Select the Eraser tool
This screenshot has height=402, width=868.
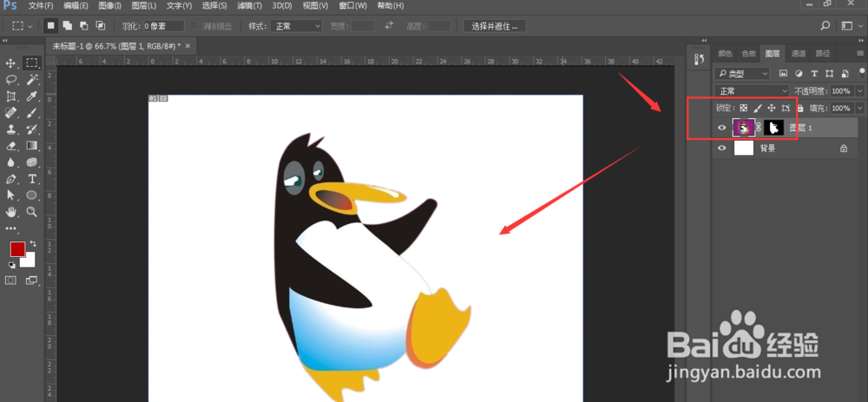pyautogui.click(x=10, y=146)
